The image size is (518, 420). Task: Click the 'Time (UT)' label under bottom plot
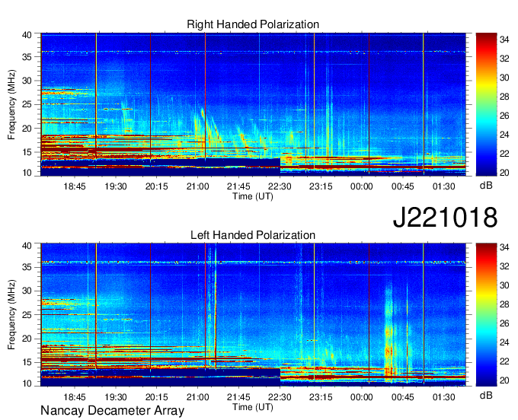pyautogui.click(x=253, y=407)
